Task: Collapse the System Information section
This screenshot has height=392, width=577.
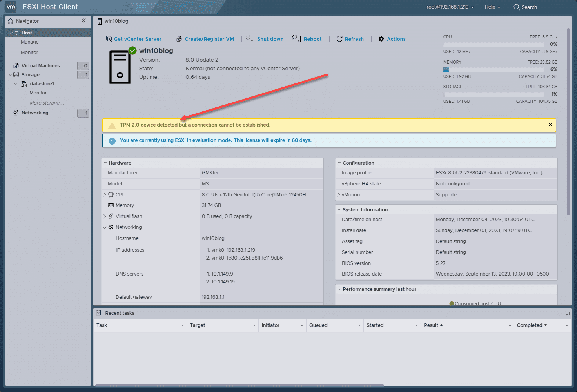Action: point(339,210)
